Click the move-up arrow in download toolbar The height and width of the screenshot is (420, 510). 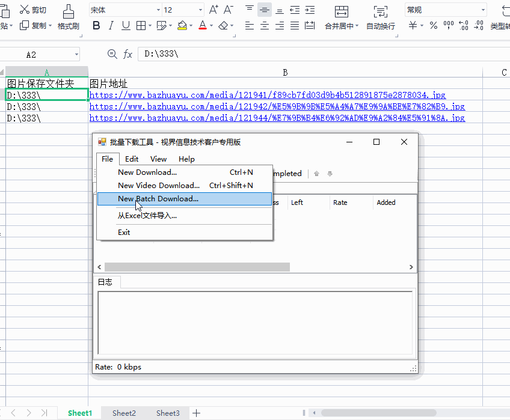316,174
